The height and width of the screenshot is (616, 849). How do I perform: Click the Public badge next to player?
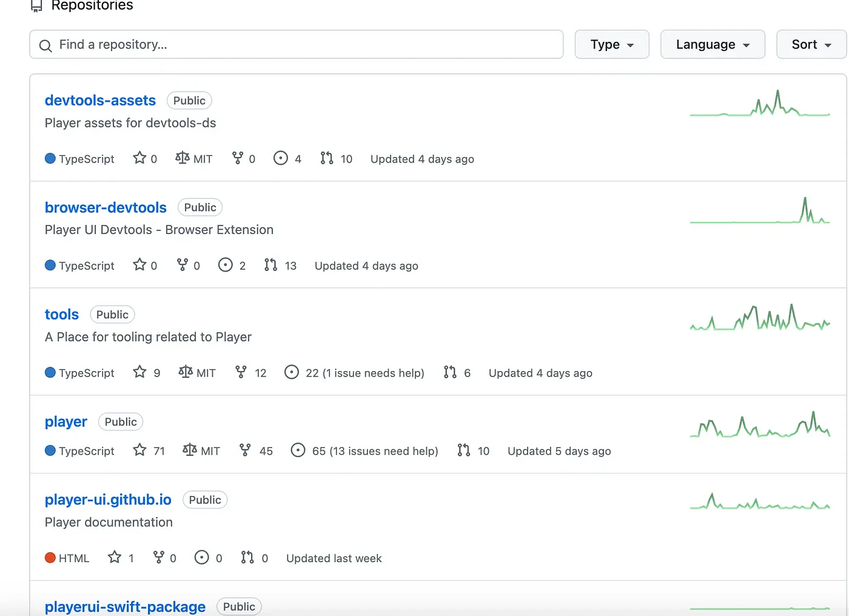point(121,422)
